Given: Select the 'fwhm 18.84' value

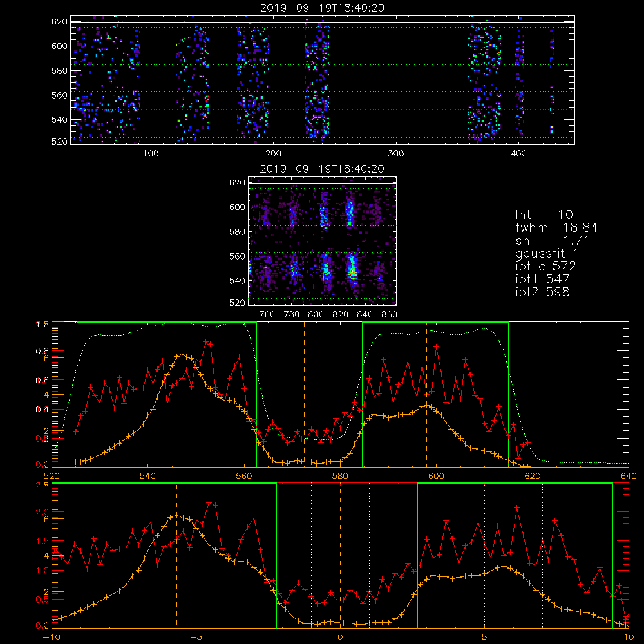Looking at the screenshot, I should click(x=556, y=227).
